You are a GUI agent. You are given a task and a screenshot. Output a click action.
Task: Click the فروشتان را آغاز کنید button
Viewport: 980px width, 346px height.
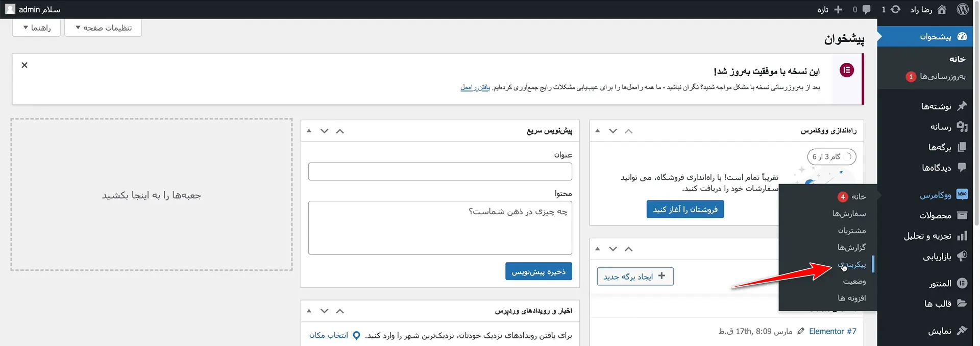pos(685,209)
